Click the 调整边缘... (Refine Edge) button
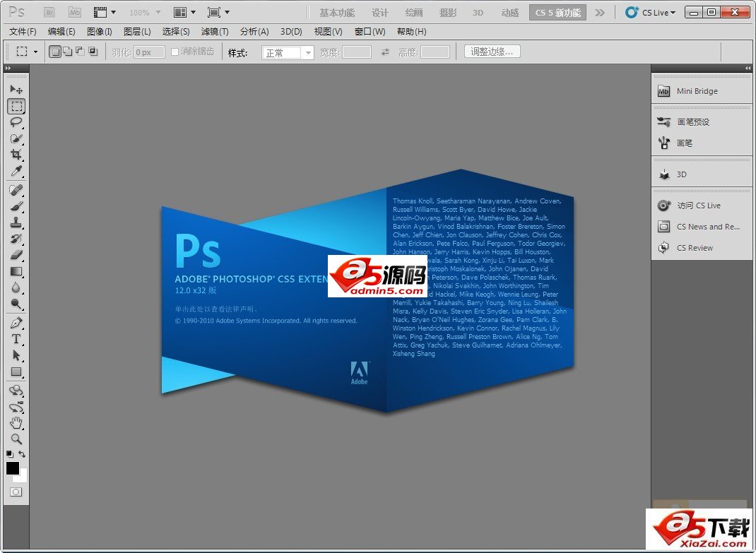 492,52
